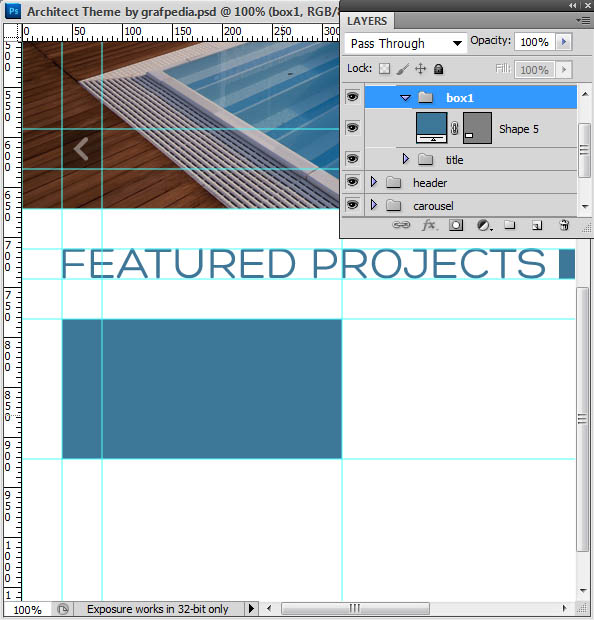Click the lock position move icon

[x=420, y=69]
